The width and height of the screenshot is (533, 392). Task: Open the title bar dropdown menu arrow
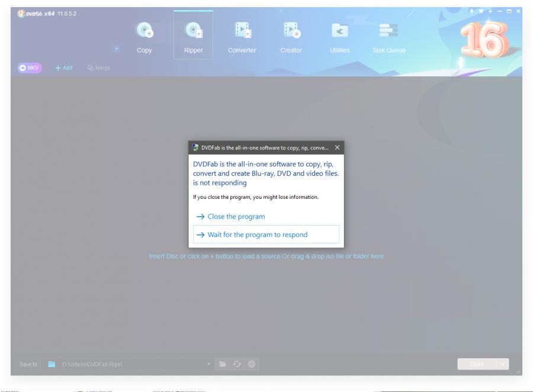tap(490, 11)
